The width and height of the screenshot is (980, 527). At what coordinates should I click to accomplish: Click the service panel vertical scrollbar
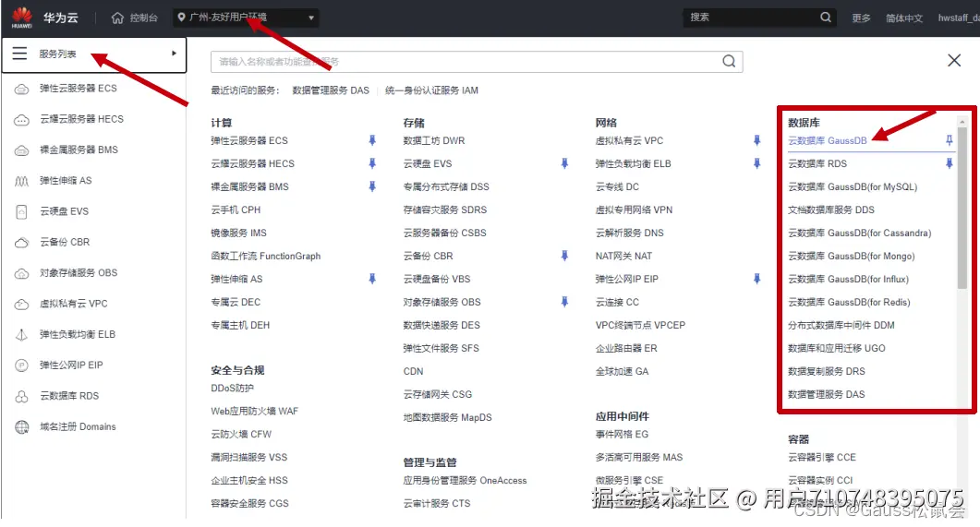coord(962,208)
